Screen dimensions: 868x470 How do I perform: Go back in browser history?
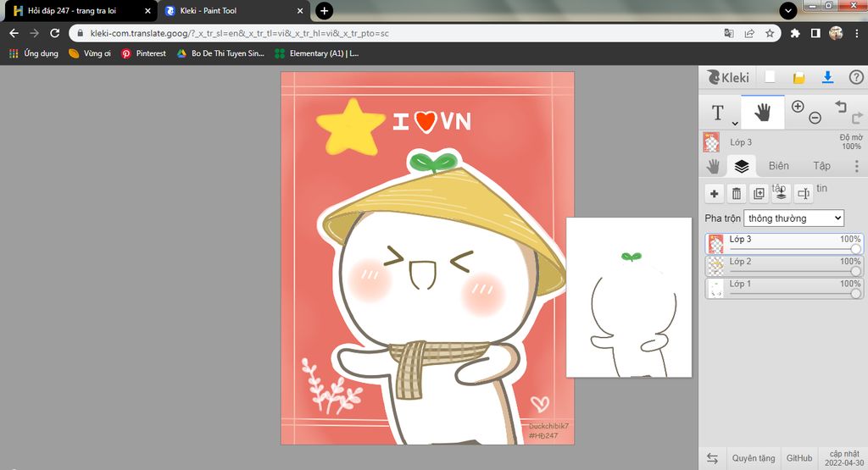(x=14, y=33)
